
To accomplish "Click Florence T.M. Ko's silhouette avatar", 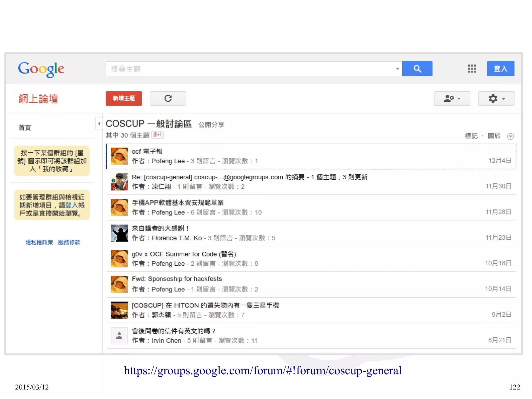I will 119,233.
